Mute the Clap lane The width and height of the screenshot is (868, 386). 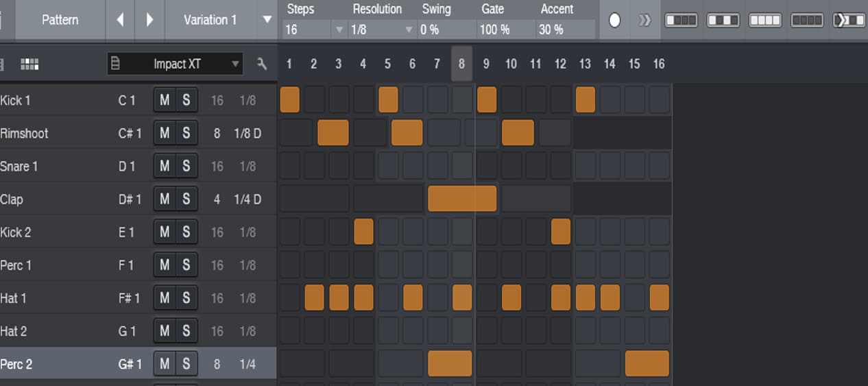(x=165, y=199)
